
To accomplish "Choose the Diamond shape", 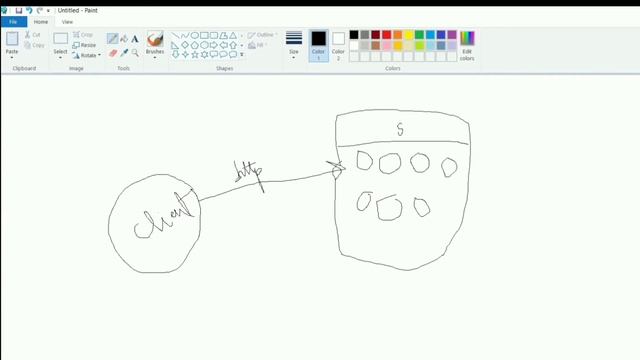I will coord(185,45).
